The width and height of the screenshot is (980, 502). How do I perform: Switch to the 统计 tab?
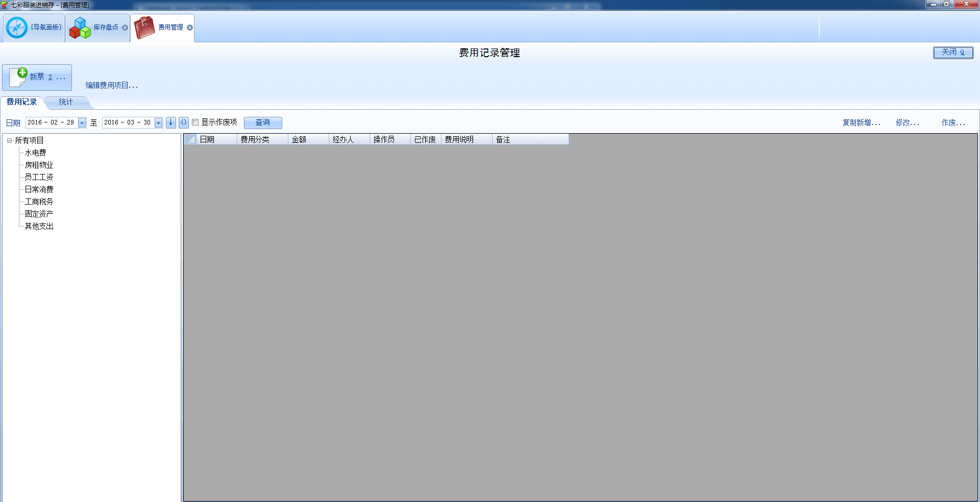point(66,102)
